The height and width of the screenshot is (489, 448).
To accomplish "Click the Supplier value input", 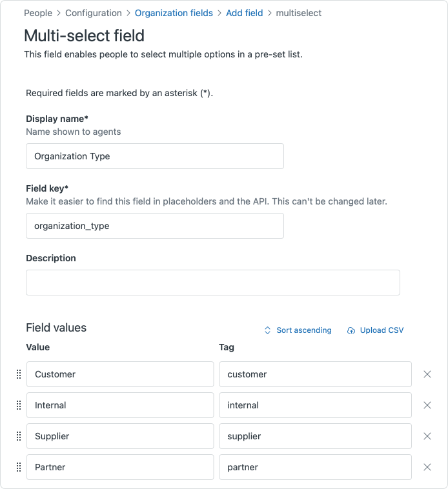I will (x=120, y=436).
